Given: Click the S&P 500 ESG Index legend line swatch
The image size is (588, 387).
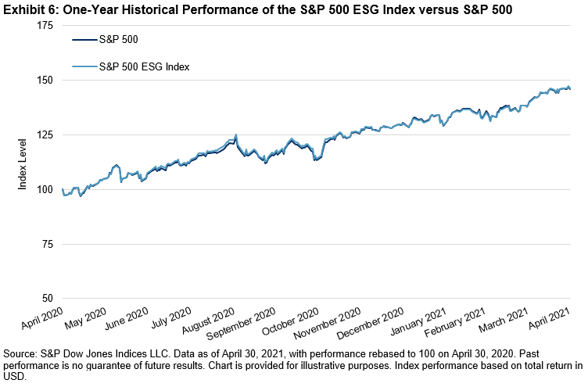Looking at the screenshot, I should click(x=84, y=67).
